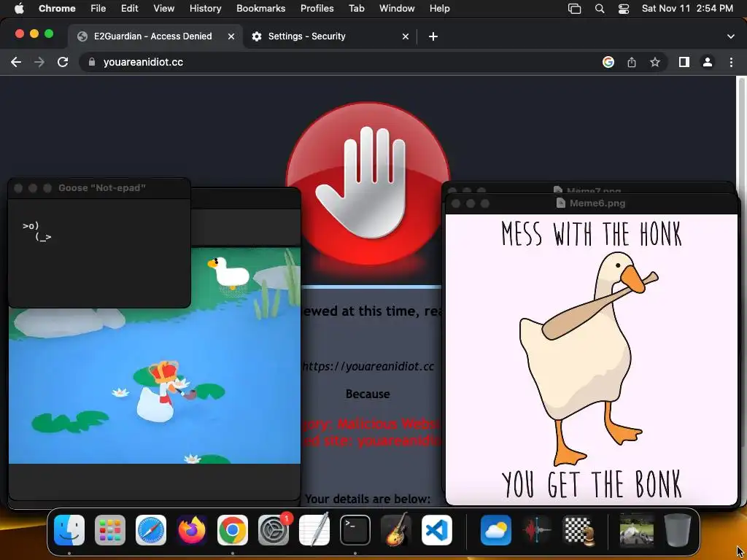The image size is (747, 560).
Task: View site info lock icon in address bar
Action: click(x=92, y=62)
